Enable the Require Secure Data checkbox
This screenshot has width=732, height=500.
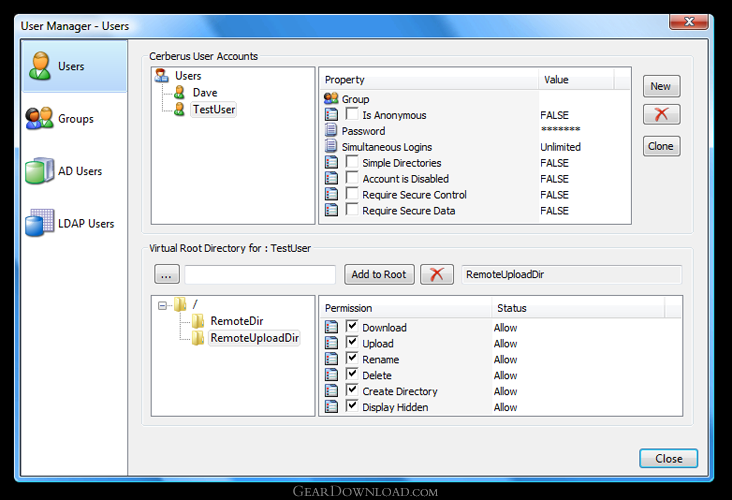352,210
